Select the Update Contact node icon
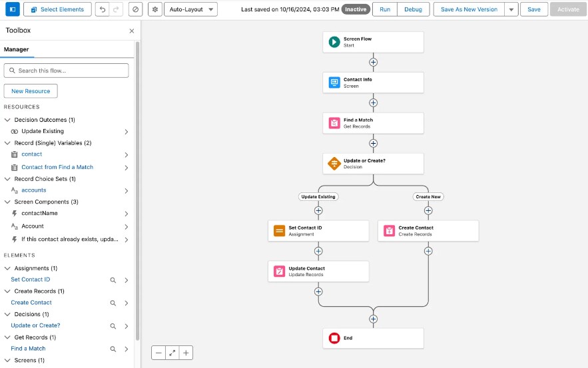This screenshot has width=588, height=368. (280, 271)
